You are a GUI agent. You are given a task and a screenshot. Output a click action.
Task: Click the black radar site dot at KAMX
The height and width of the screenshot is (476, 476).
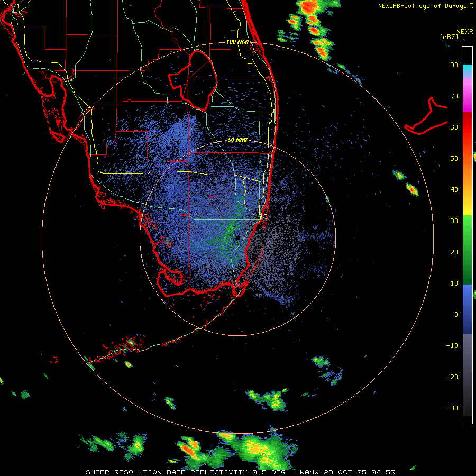[237, 237]
